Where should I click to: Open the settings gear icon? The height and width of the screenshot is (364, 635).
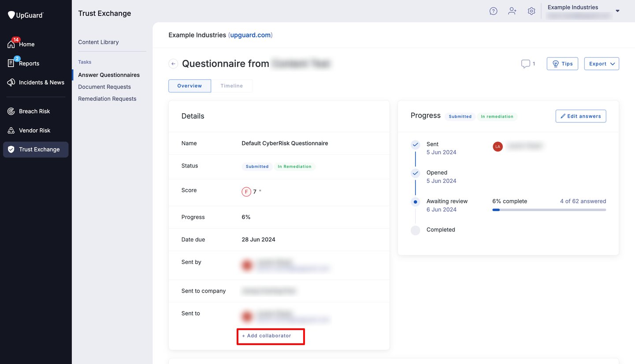[x=531, y=11]
